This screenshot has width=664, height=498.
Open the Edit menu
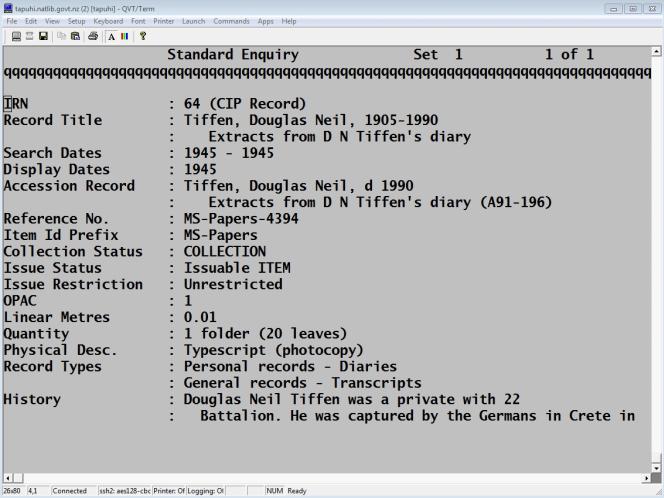click(31, 21)
